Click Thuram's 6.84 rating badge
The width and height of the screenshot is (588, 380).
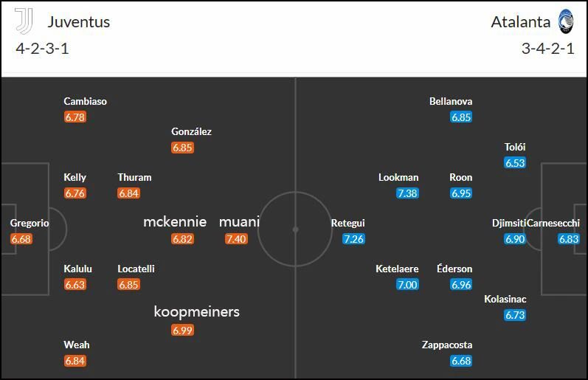point(128,193)
